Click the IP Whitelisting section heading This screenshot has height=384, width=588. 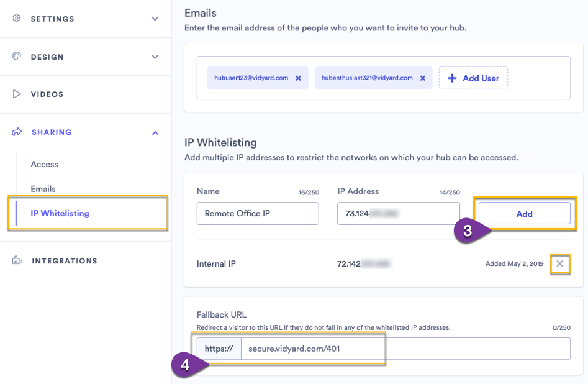[220, 143]
